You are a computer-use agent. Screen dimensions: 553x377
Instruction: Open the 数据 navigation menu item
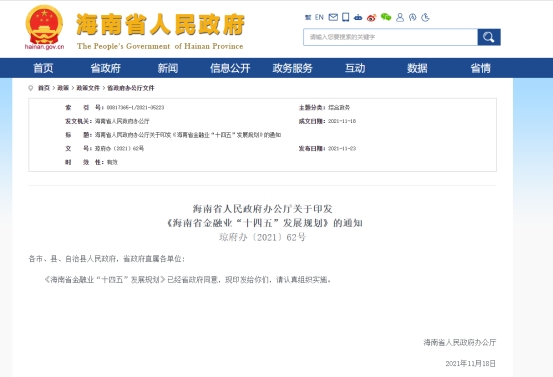click(417, 68)
